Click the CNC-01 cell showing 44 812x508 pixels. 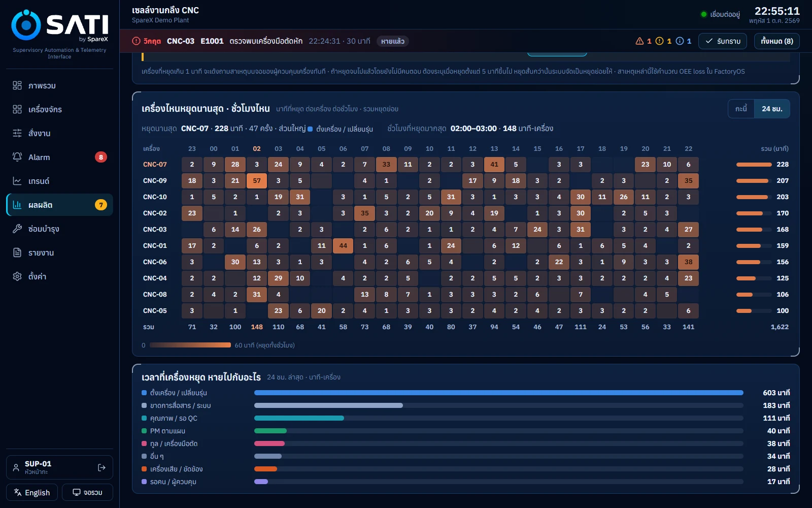[x=343, y=245]
